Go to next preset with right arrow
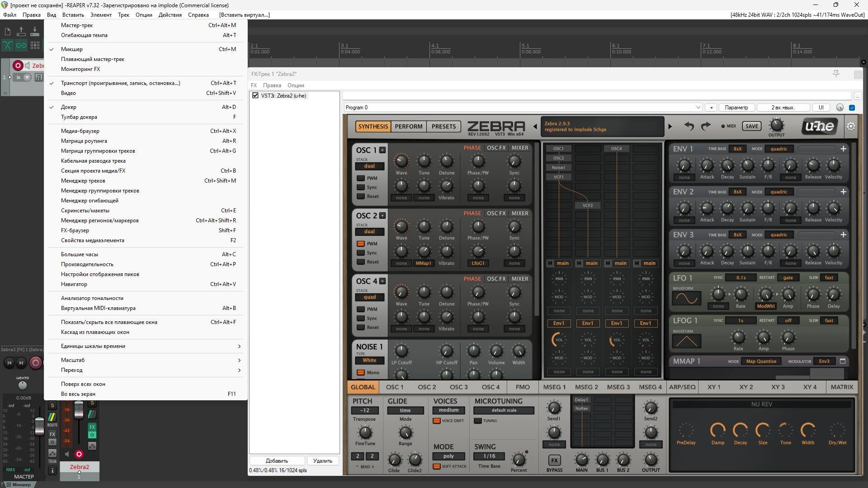The height and width of the screenshot is (488, 868). 670,127
